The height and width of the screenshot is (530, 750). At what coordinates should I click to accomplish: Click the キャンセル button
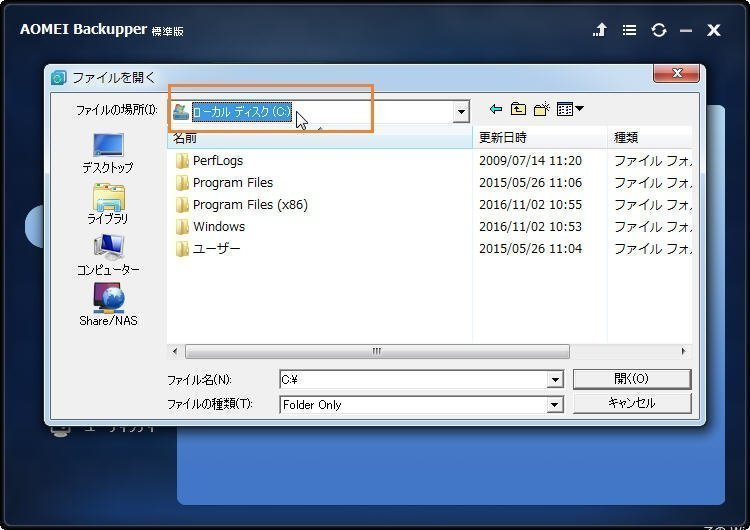(x=632, y=403)
